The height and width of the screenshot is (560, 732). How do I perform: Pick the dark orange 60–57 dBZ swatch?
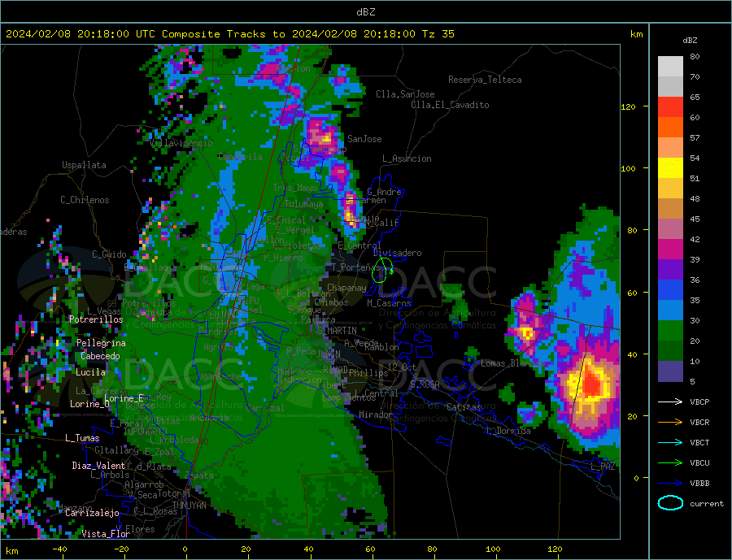tap(670, 127)
